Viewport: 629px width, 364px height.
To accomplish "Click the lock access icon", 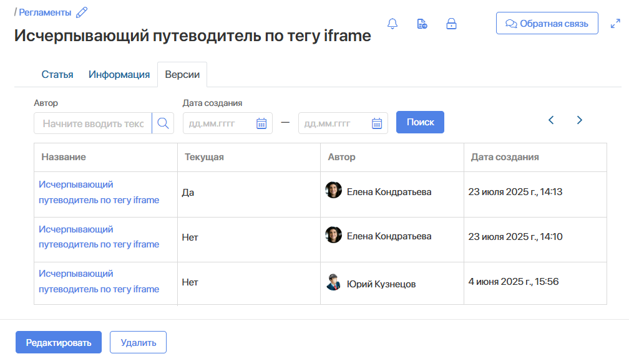I will (x=451, y=24).
